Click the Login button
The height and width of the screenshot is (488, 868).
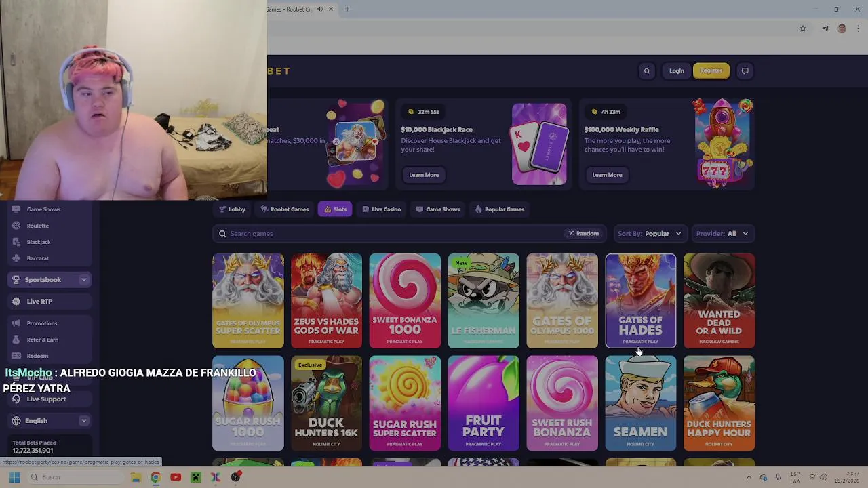[x=677, y=70]
